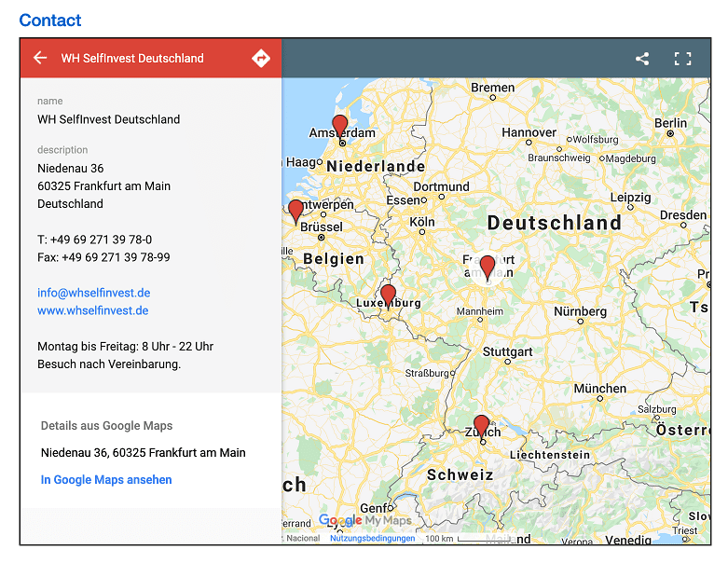
Task: Click the '60325 Frankfurt am Main' description line
Action: click(x=104, y=186)
